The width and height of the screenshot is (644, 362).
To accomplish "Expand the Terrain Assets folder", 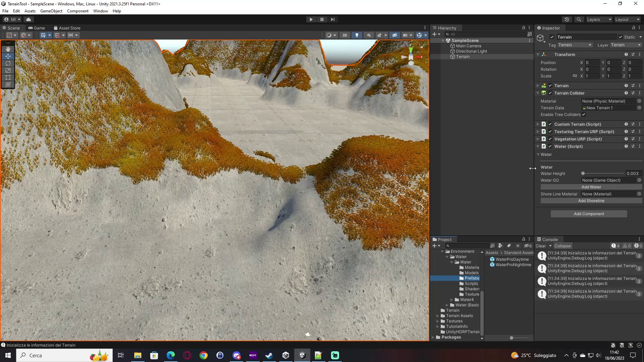I will tap(438, 316).
